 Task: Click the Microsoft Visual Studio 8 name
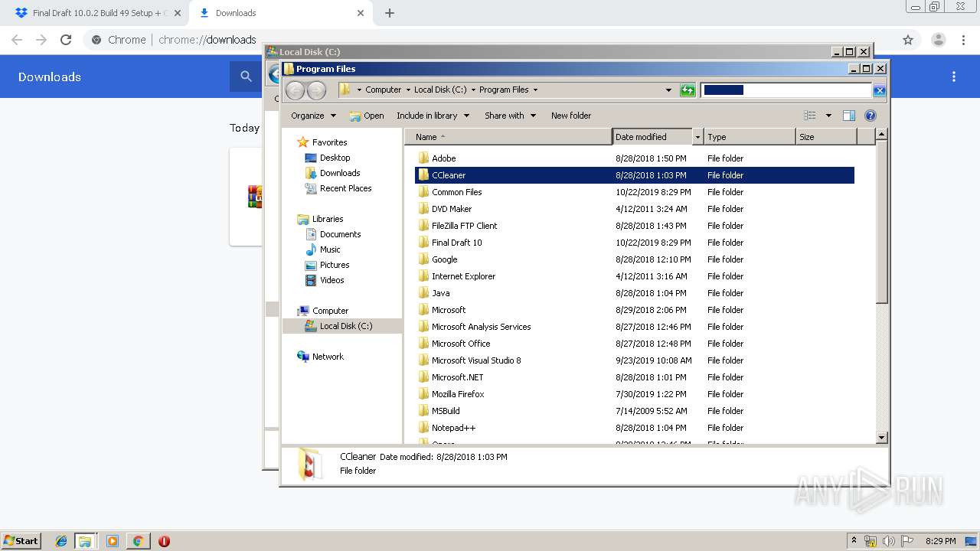coord(476,360)
